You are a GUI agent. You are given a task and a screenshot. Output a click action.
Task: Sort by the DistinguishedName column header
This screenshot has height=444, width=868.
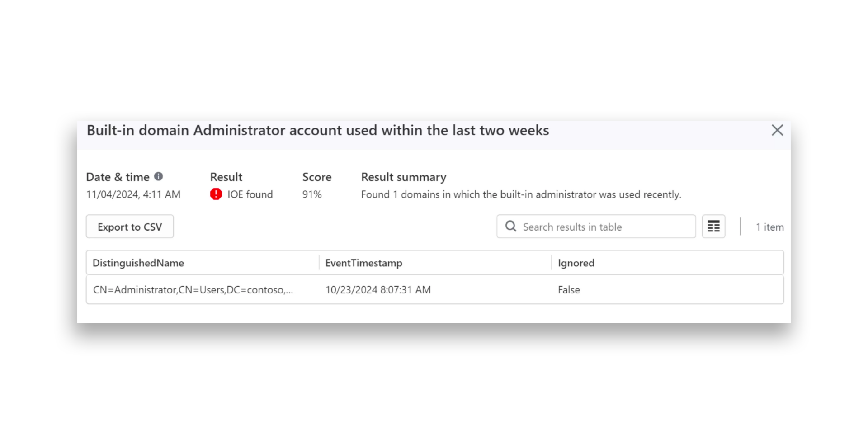[x=138, y=263]
